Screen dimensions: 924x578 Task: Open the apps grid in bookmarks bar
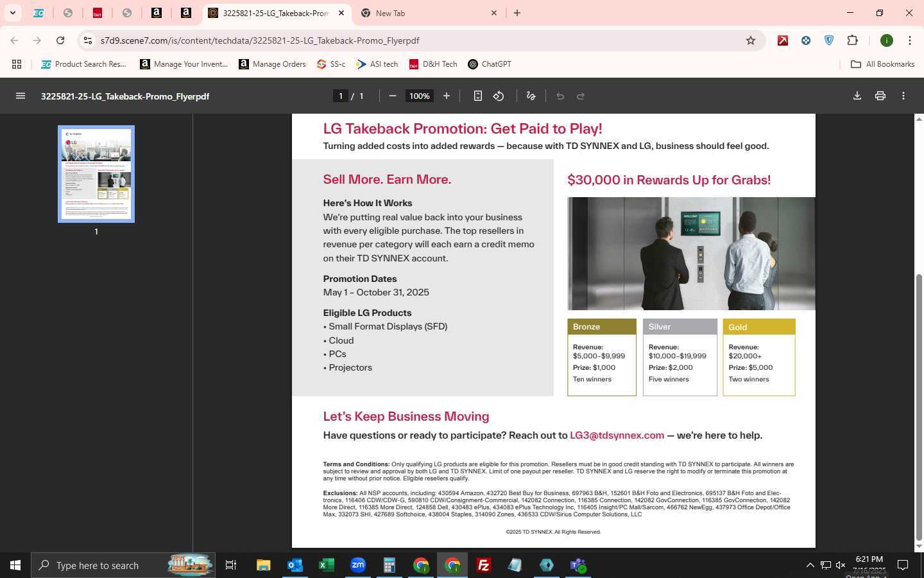[17, 64]
